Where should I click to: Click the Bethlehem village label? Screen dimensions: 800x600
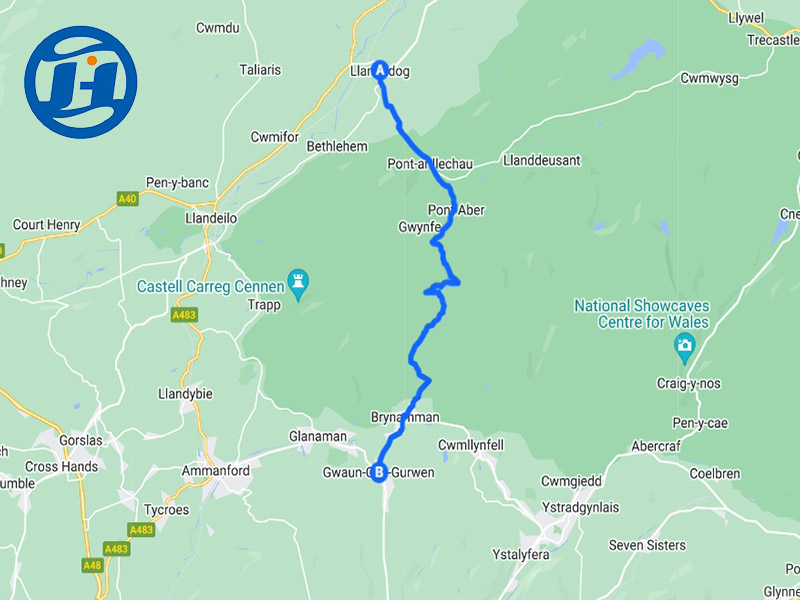337,147
